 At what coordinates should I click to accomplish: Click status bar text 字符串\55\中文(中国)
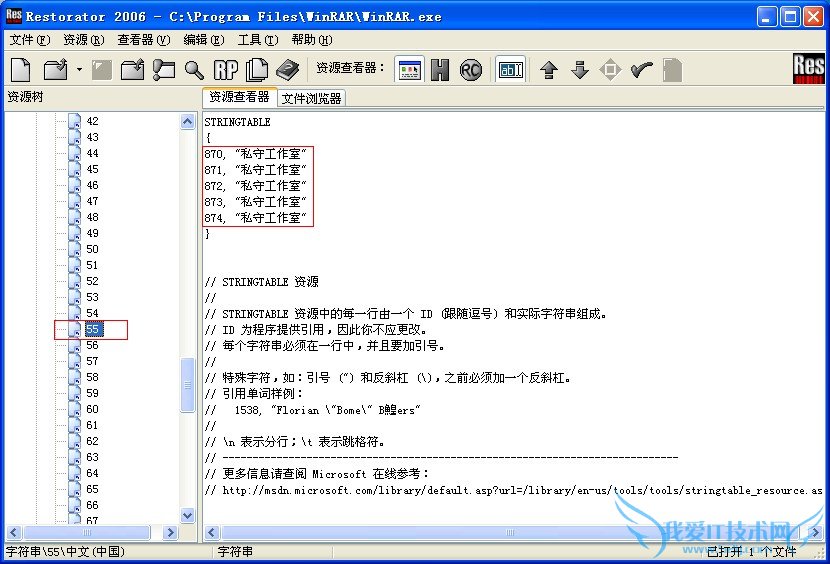[x=66, y=552]
